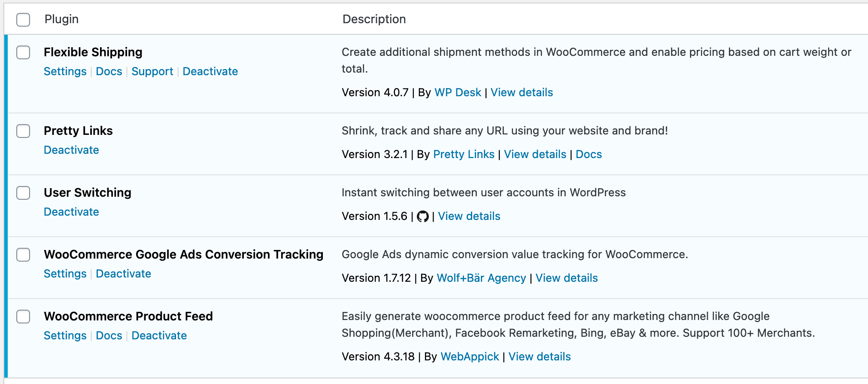Open Docs link in Pretty Links description
868x384 pixels.
pyautogui.click(x=589, y=154)
